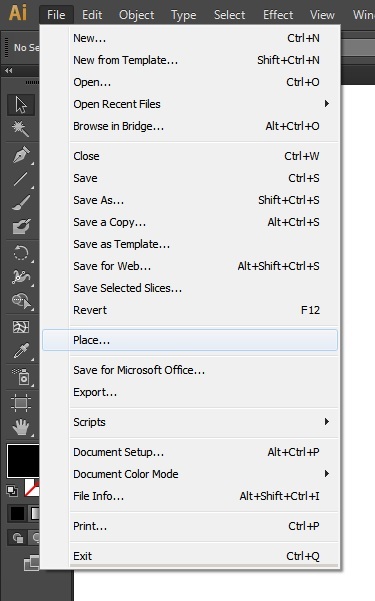The image size is (375, 601).
Task: Choose the highlighted Place... item
Action: 190,340
